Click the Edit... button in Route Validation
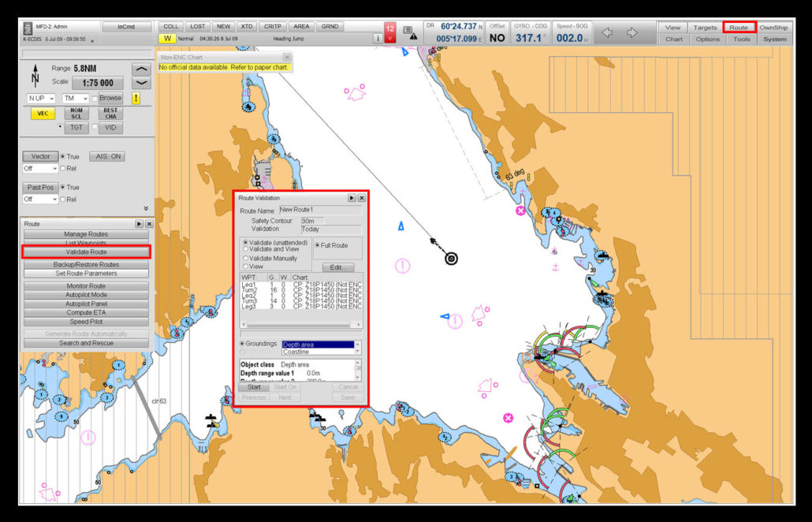 pos(338,268)
